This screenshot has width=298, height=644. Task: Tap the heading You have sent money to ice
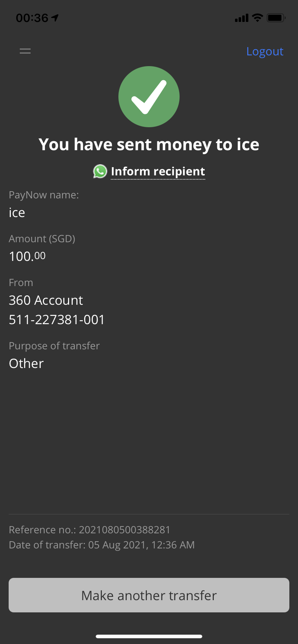(x=149, y=144)
